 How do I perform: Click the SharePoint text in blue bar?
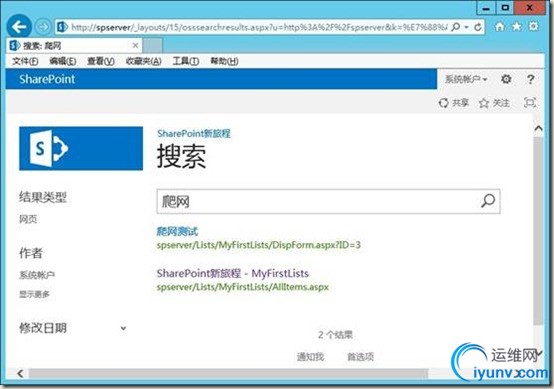tap(47, 79)
